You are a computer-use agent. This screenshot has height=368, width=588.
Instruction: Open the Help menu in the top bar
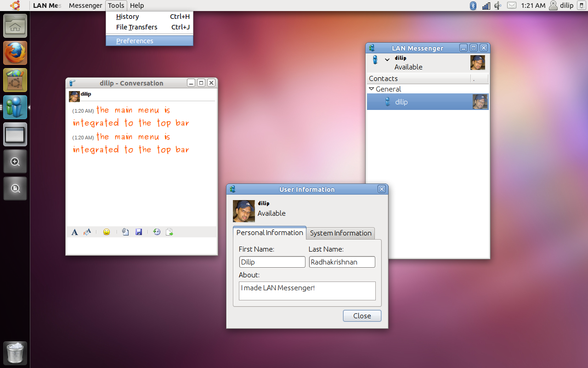[x=137, y=6]
